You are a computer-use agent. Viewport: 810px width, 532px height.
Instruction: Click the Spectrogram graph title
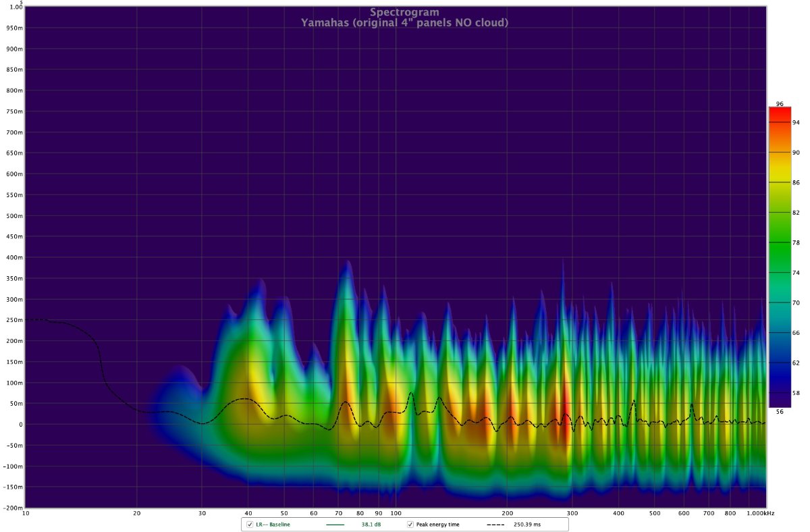pos(404,12)
